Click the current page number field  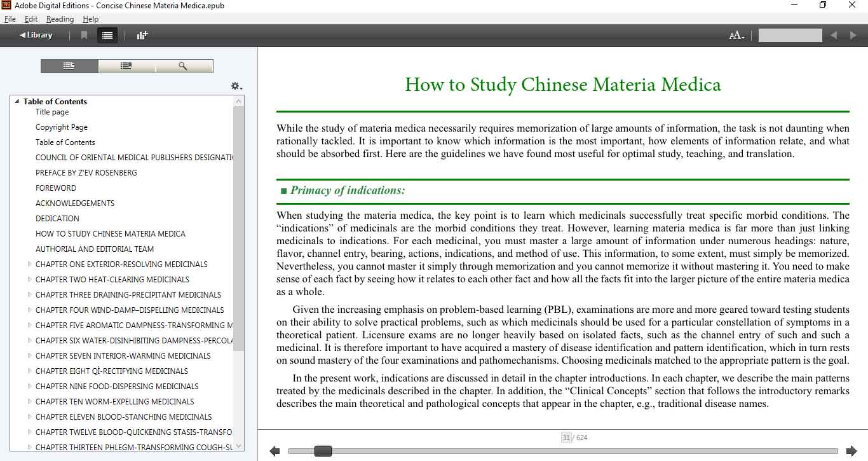coord(566,437)
